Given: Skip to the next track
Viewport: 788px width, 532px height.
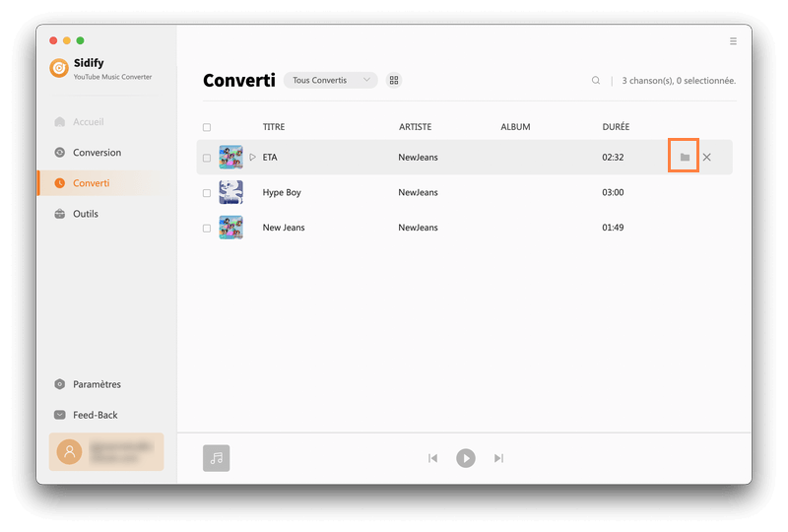Looking at the screenshot, I should 498,458.
